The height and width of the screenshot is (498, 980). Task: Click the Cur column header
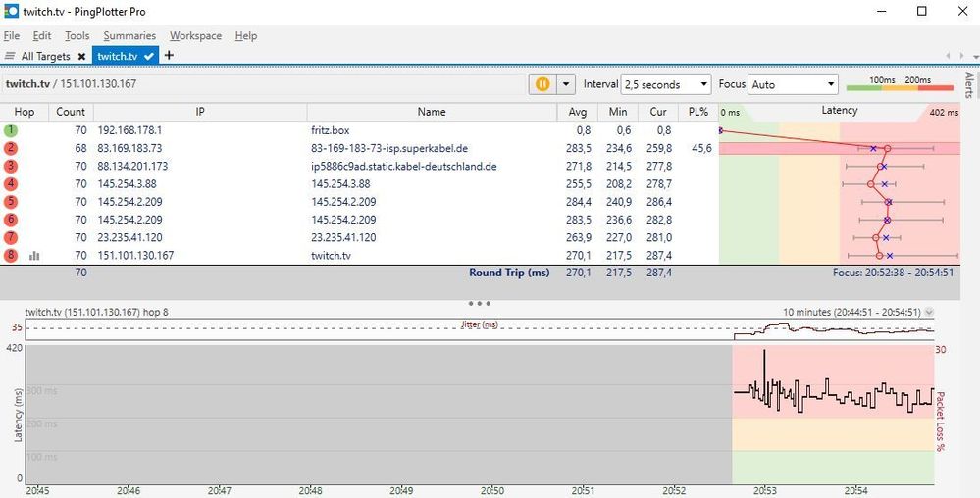pos(658,112)
